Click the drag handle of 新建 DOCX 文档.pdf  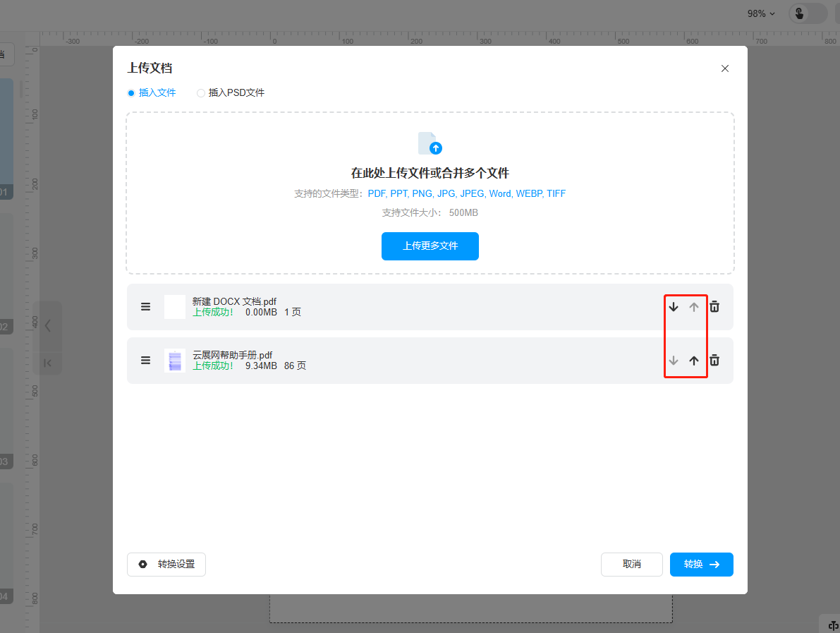coord(145,307)
